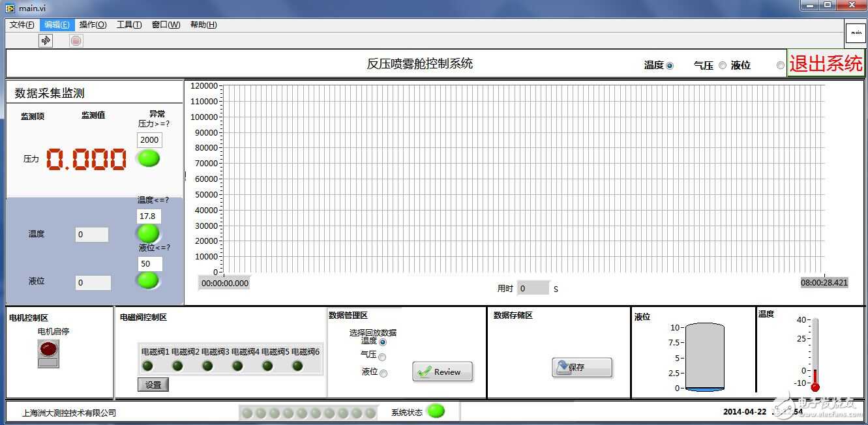Click the 2014-04-22 date in status bar
868x425 pixels.
(745, 412)
